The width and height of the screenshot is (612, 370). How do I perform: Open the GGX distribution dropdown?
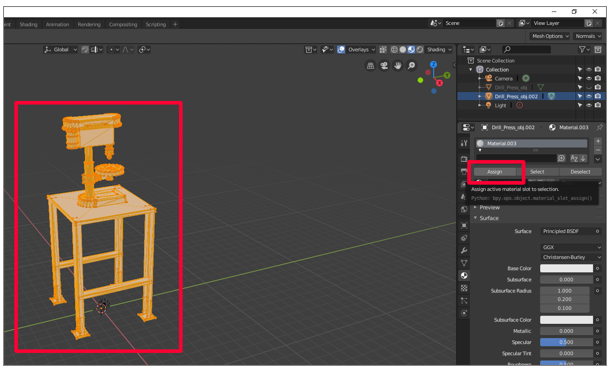tap(571, 247)
